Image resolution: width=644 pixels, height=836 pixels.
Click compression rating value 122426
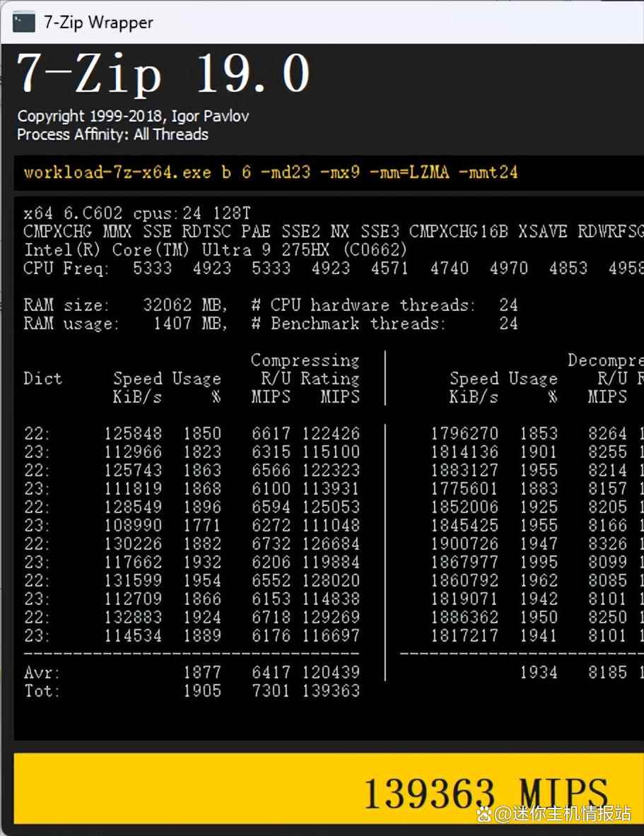(331, 433)
